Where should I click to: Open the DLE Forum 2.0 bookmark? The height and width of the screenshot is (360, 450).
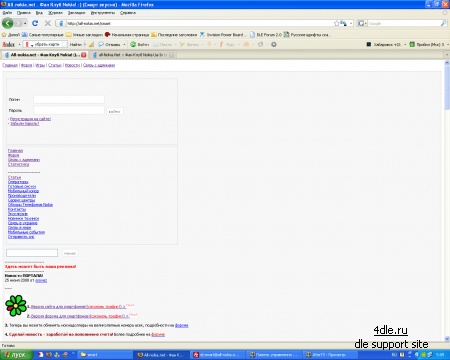[x=266, y=35]
